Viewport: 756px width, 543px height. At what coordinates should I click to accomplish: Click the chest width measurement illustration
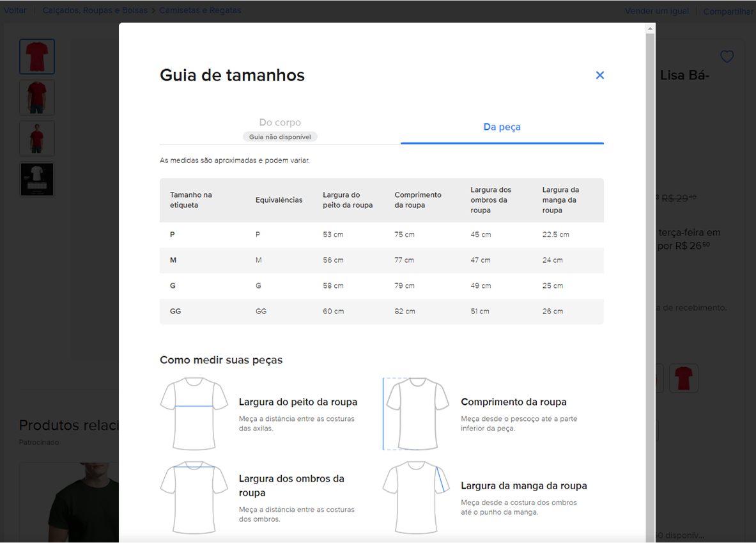(194, 414)
